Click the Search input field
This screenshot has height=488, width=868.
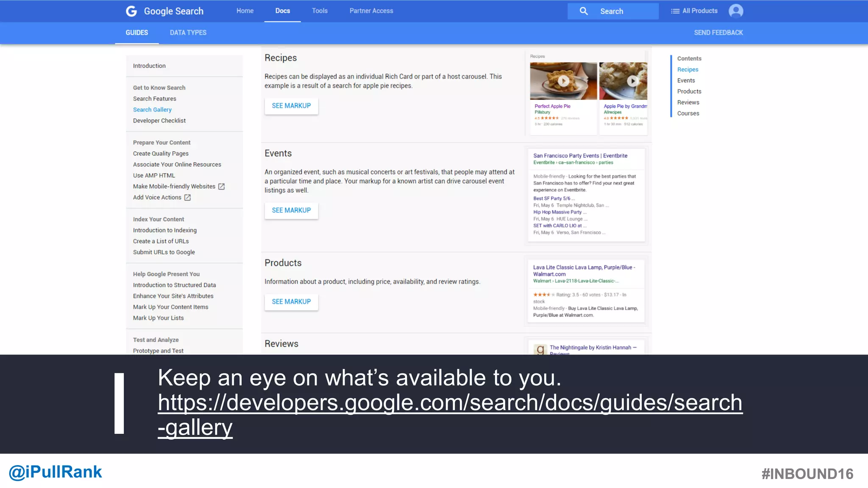pos(613,11)
